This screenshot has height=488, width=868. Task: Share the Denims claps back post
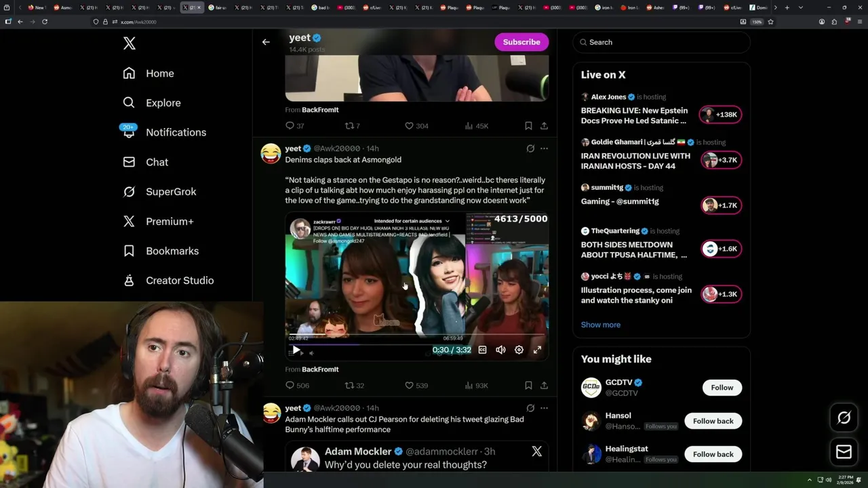(544, 386)
